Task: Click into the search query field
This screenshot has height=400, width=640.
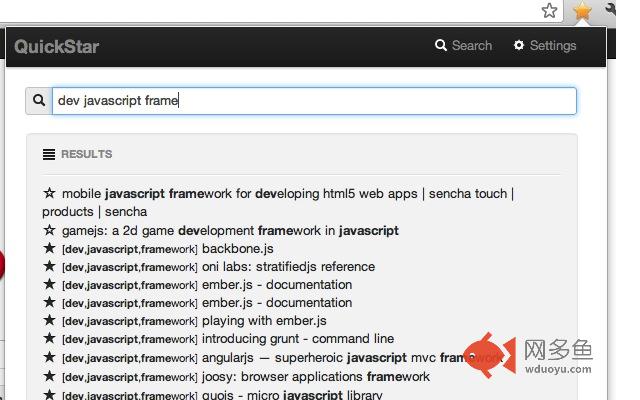Action: coord(314,100)
